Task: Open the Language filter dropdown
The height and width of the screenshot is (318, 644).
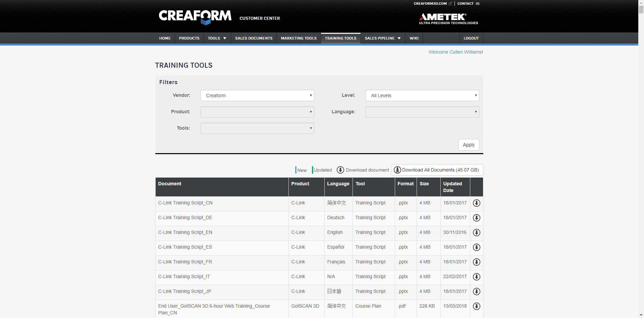Action: tap(422, 112)
